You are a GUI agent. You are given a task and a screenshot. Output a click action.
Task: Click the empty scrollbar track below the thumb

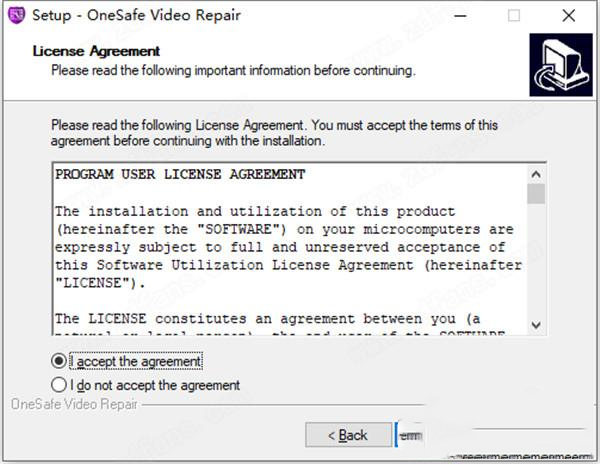(x=536, y=260)
